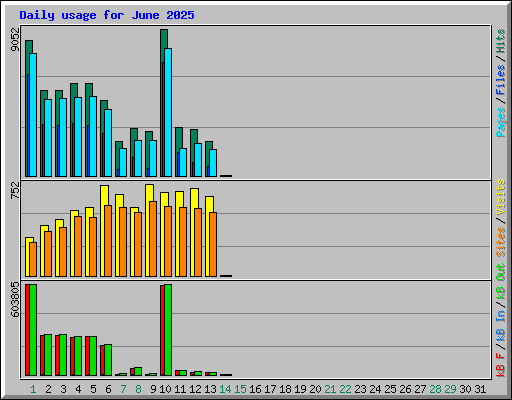Click day 18 on the x-axis
Image resolution: width=512 pixels, height=400 pixels.
coord(285,389)
